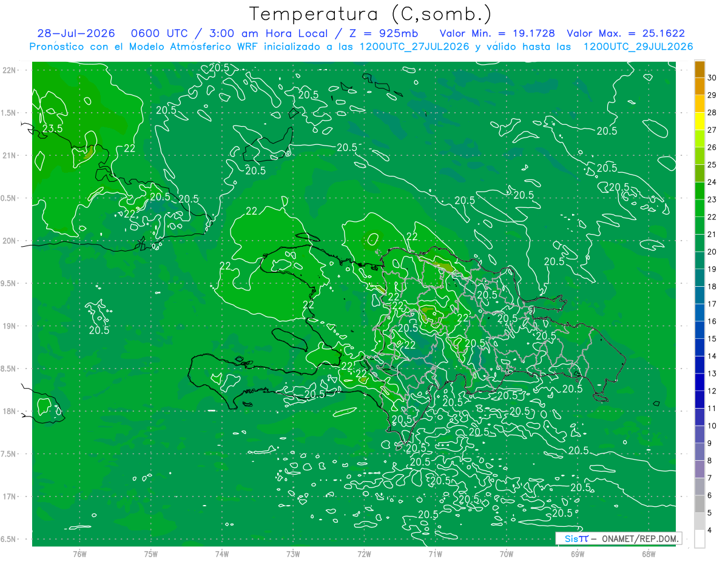
Task: Click legend value "30"
Action: coord(712,78)
